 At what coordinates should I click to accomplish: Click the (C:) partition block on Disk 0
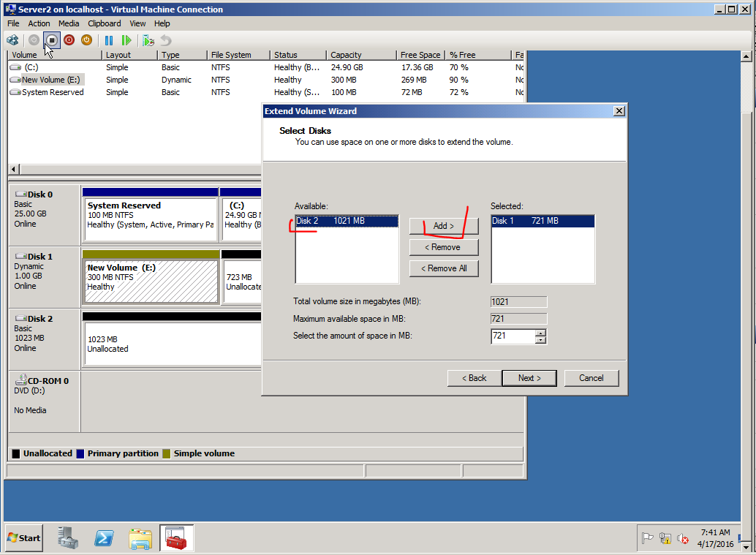(x=241, y=215)
